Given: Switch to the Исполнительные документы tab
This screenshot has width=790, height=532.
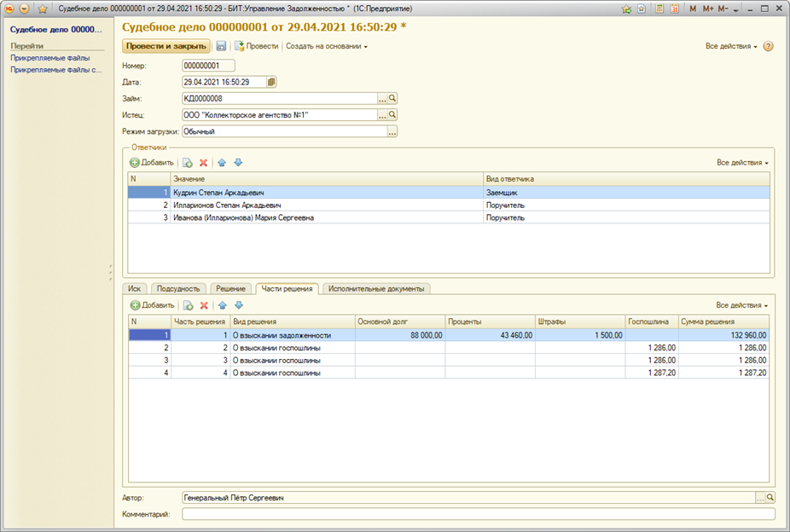Looking at the screenshot, I should point(376,289).
